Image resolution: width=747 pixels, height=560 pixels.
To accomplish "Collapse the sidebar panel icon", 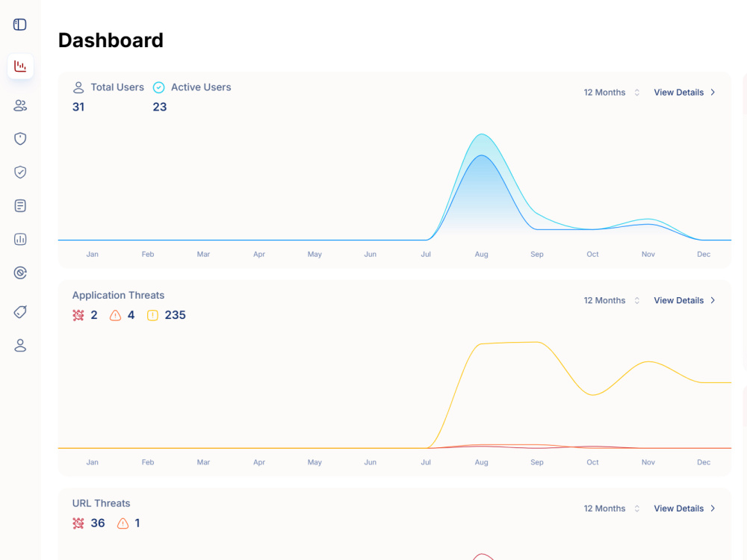I will pos(20,25).
